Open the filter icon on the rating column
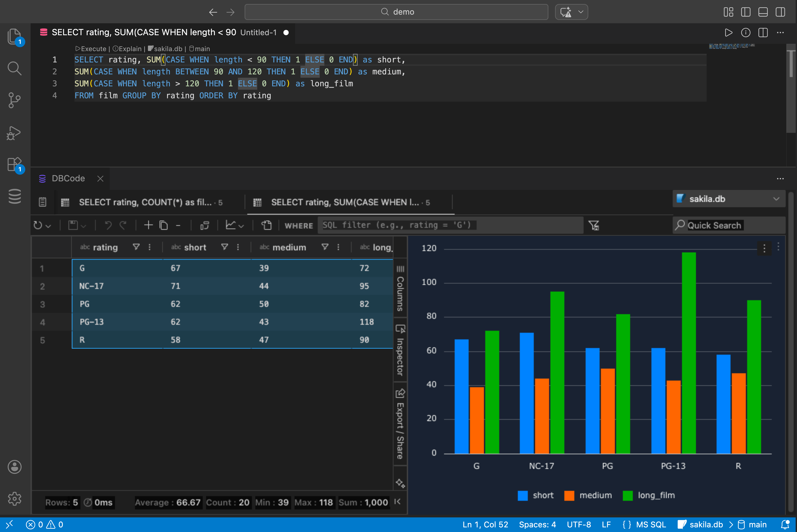 click(136, 247)
